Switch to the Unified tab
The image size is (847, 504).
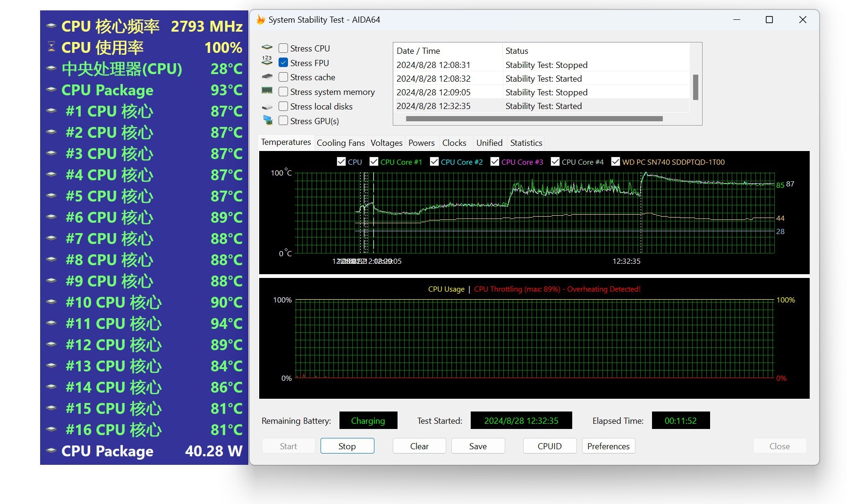click(489, 143)
